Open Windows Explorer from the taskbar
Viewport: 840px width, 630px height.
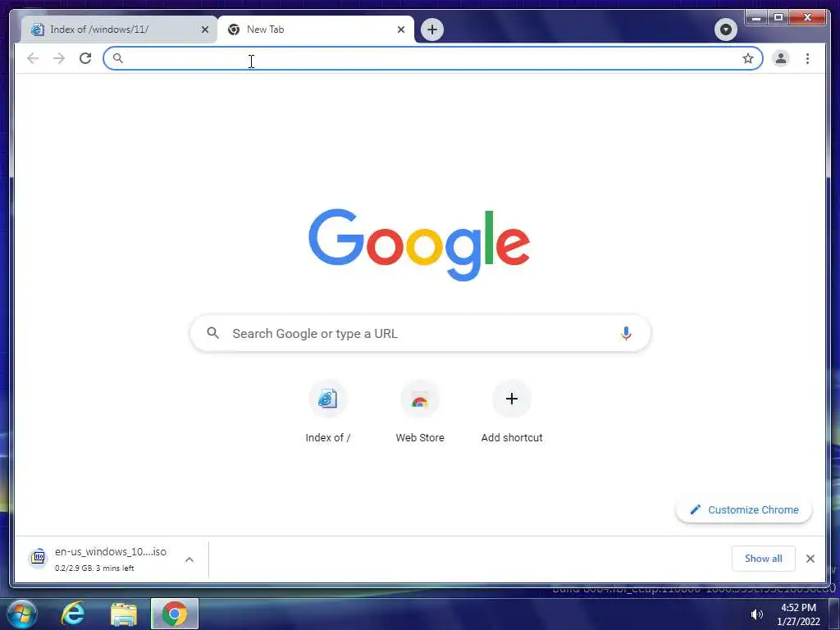click(123, 614)
